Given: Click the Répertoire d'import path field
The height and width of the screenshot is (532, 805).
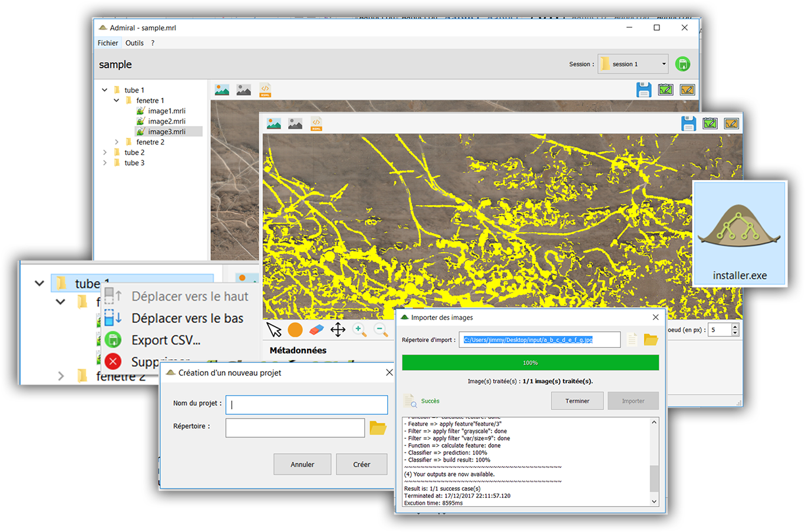Looking at the screenshot, I should coord(541,339).
